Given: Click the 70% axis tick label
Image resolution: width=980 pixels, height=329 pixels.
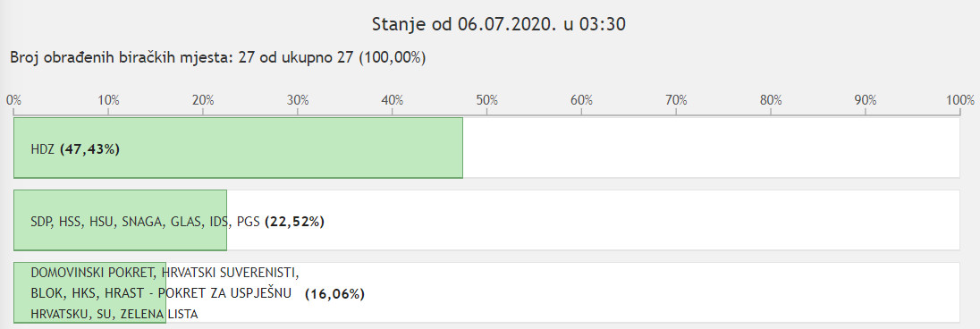Looking at the screenshot, I should tap(676, 100).
